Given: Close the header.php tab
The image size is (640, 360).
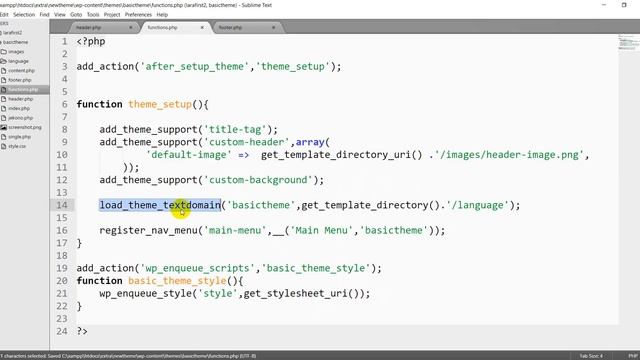Looking at the screenshot, I should 131,27.
